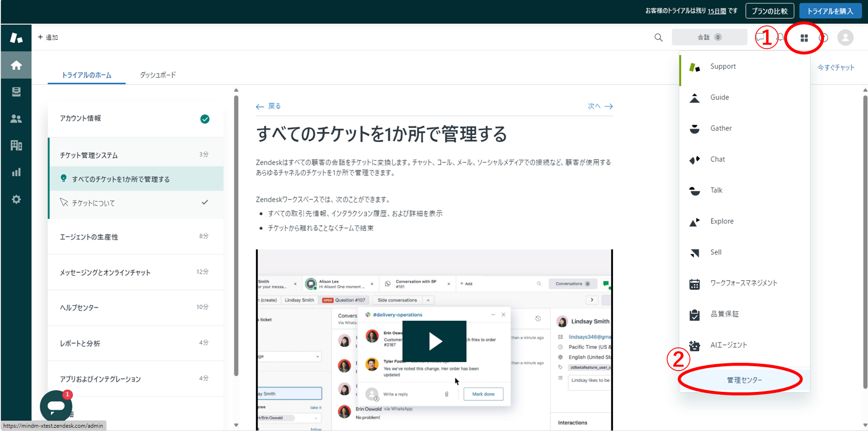Play the tutorial video

point(434,341)
